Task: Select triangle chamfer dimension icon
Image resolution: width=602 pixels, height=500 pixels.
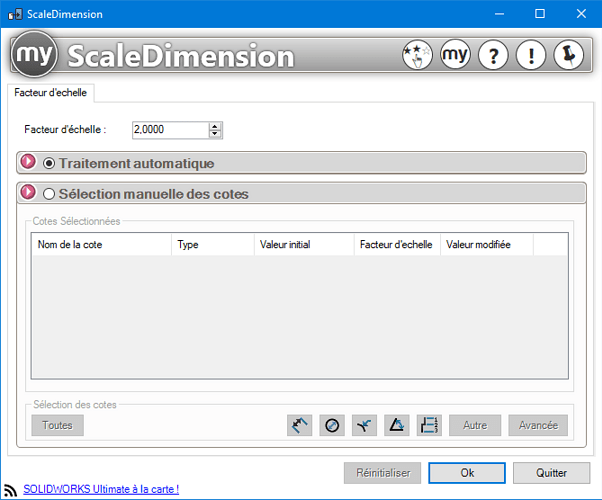Action: click(x=397, y=425)
